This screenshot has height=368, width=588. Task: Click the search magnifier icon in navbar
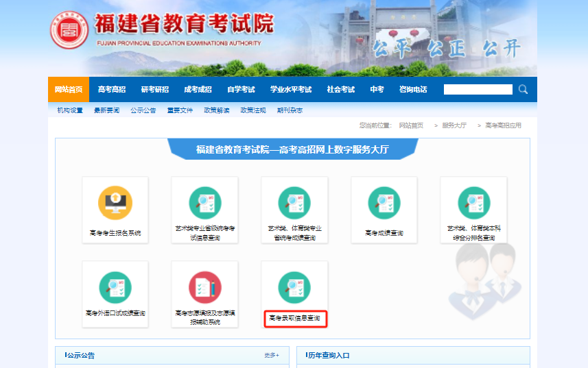pyautogui.click(x=523, y=89)
